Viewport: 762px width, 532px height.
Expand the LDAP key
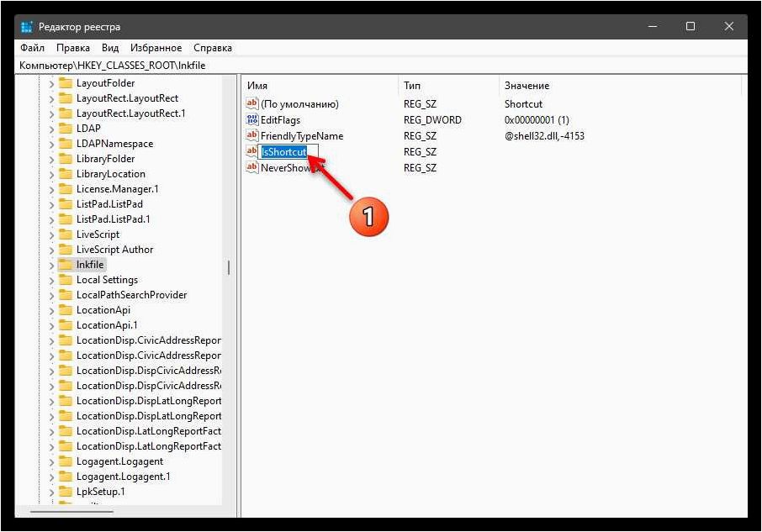(51, 129)
